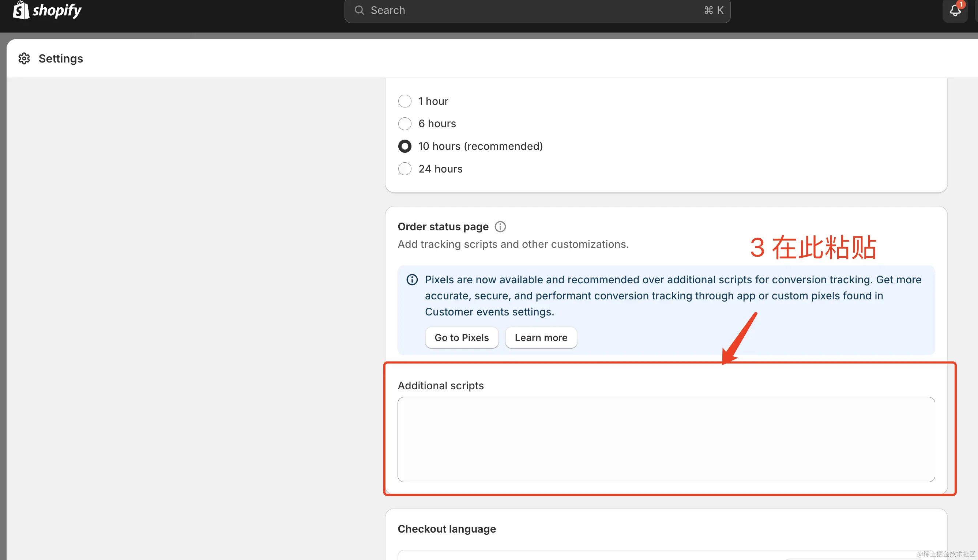Select the 1 hour radio option

tap(405, 101)
